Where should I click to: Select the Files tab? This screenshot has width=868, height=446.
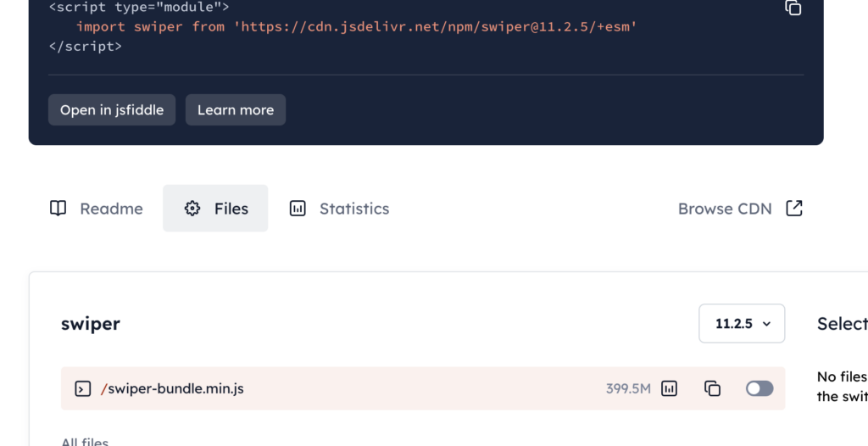pyautogui.click(x=215, y=209)
